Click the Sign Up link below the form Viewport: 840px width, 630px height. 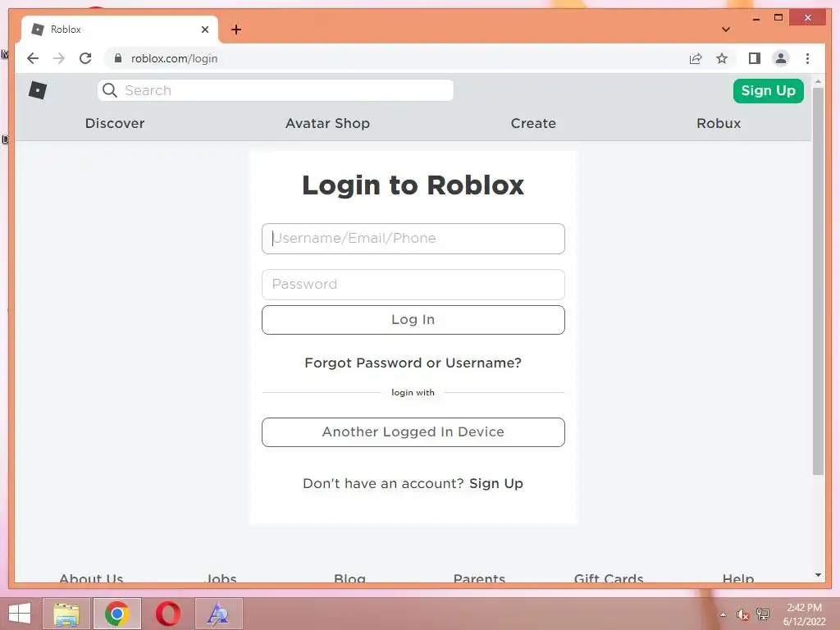point(496,483)
